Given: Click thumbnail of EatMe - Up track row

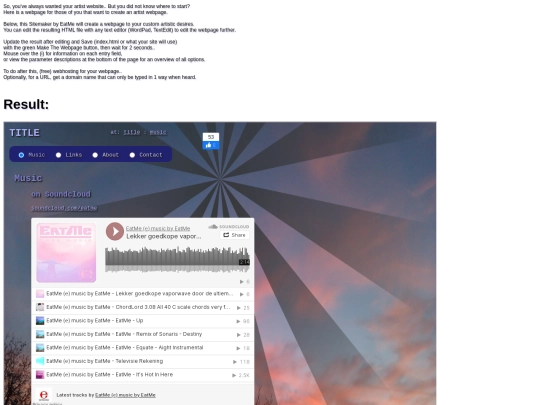Looking at the screenshot, I should pos(40,321).
